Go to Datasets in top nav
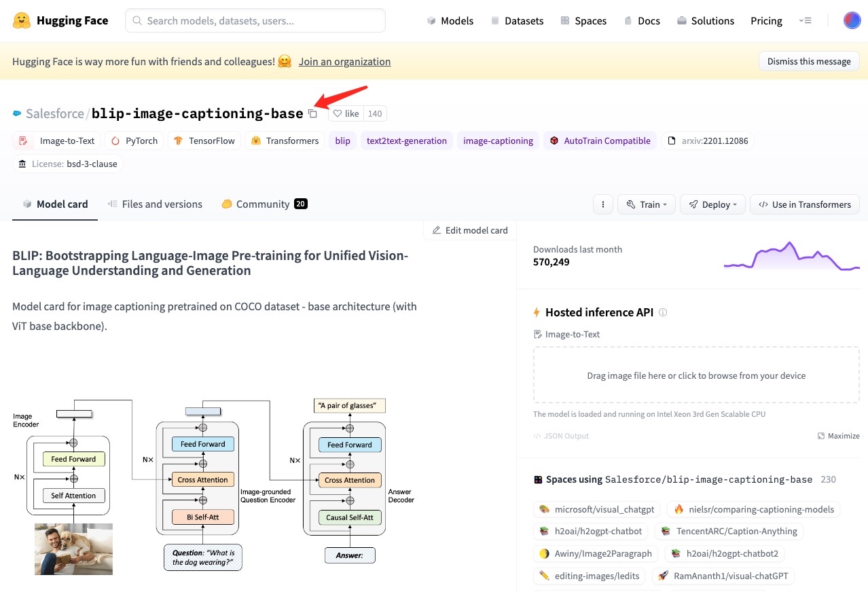Screen dimensions: 868x592 [517, 20]
